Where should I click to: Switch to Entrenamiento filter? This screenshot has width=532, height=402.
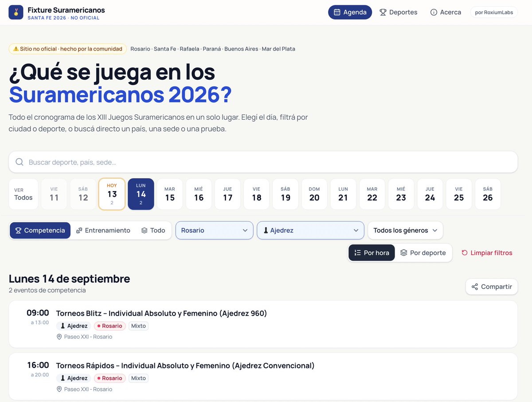click(x=103, y=230)
